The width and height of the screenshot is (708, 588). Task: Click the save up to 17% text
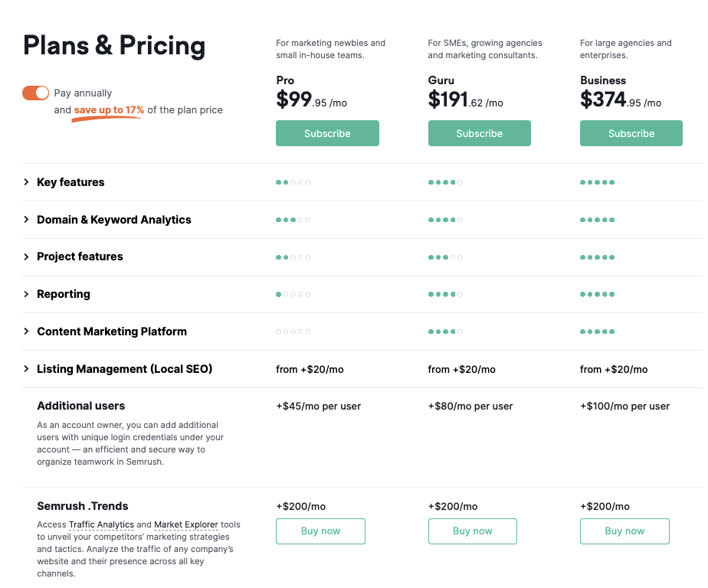109,110
